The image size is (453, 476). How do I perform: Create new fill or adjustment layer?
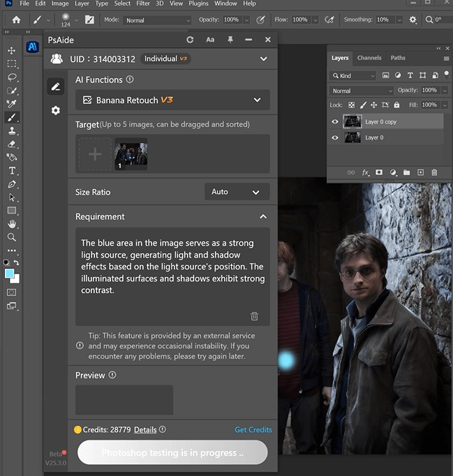coord(393,172)
